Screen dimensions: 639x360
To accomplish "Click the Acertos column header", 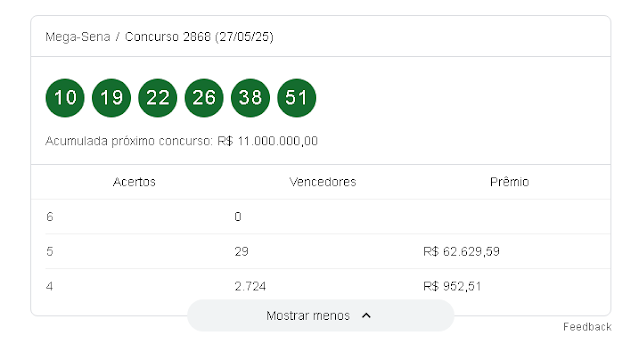I will tap(134, 182).
